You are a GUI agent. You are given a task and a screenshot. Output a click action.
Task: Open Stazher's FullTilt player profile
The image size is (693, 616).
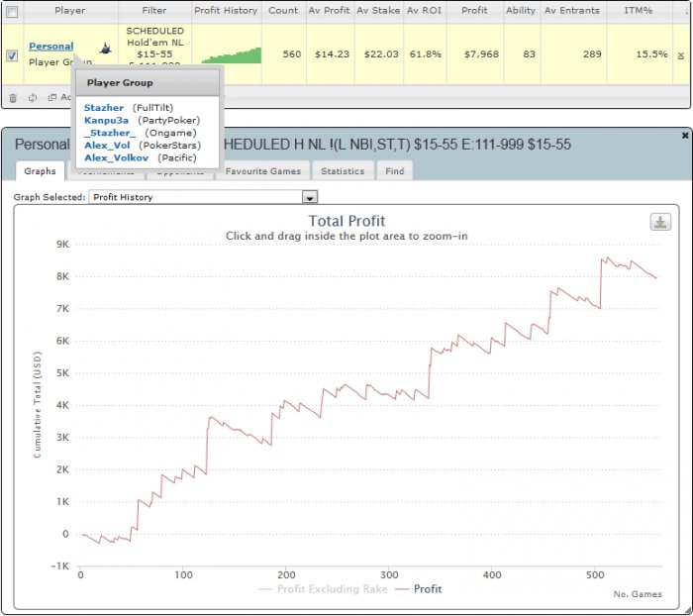104,106
